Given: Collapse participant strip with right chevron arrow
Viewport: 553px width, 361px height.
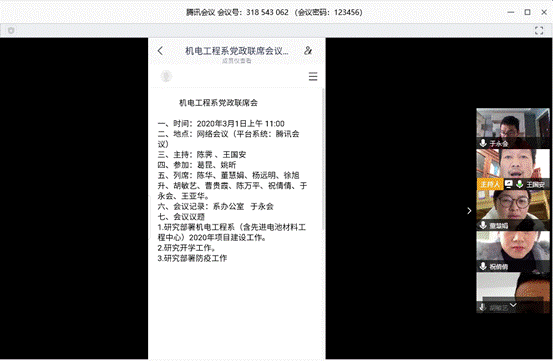Looking at the screenshot, I should click(x=469, y=210).
